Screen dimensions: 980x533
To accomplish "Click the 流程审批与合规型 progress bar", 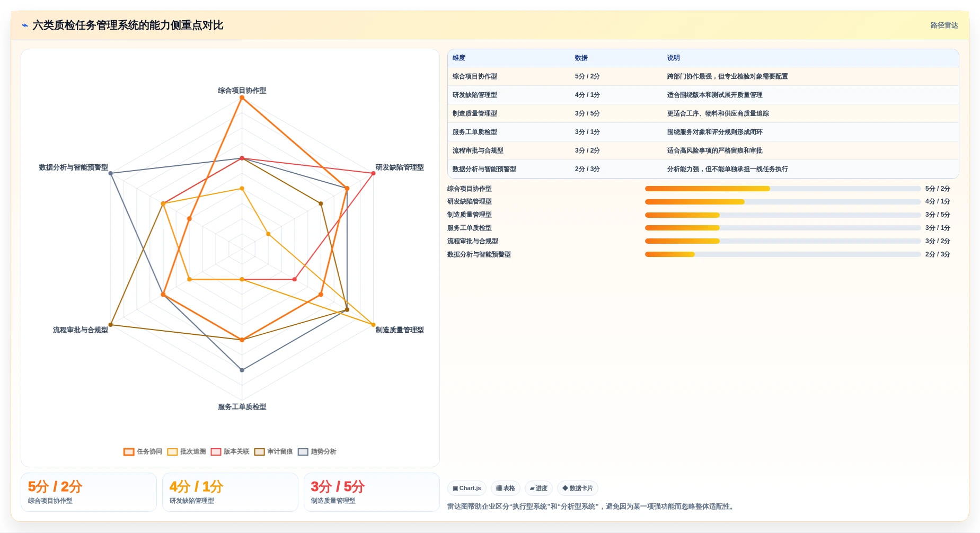I will (x=783, y=241).
